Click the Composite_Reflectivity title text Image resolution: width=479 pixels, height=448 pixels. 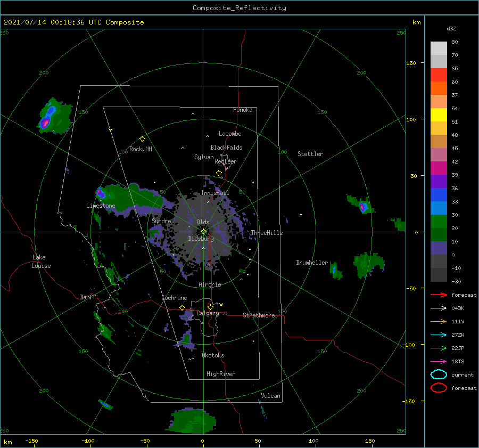click(x=240, y=8)
